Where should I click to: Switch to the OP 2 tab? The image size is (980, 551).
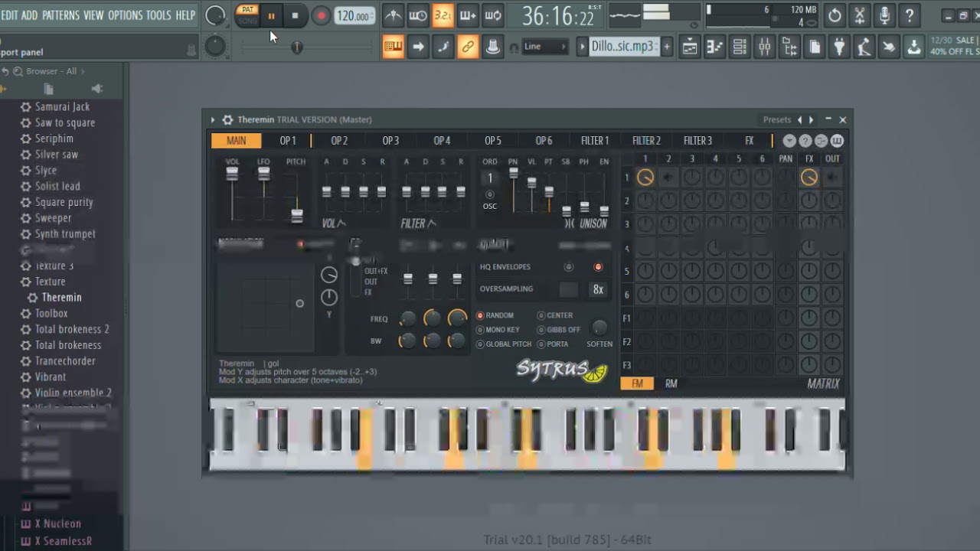tap(339, 141)
